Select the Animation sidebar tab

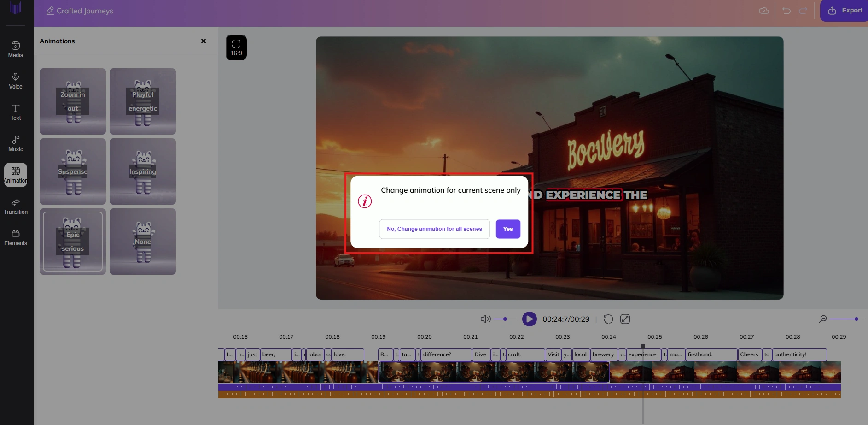tap(16, 175)
